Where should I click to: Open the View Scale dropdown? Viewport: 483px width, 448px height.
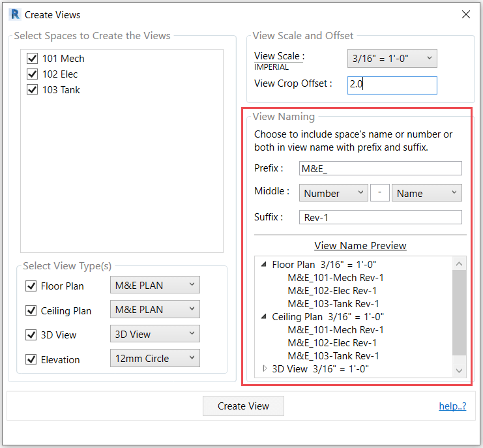pos(392,58)
